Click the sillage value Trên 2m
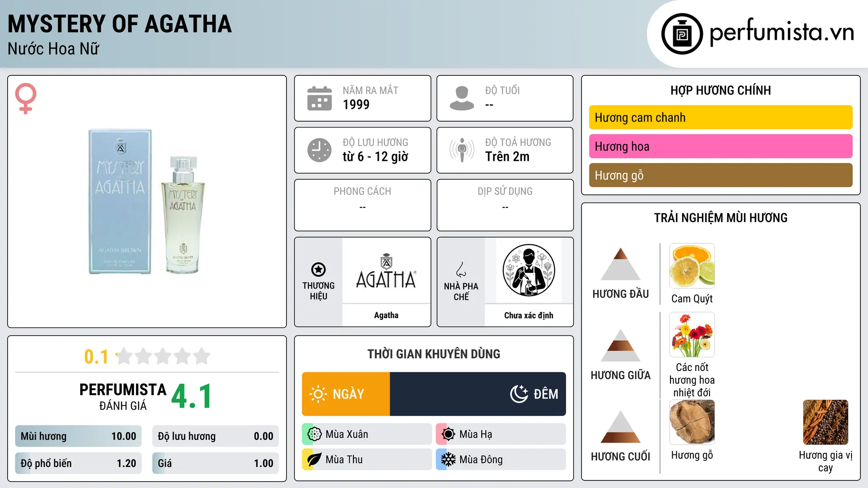868x488 pixels. 507,157
